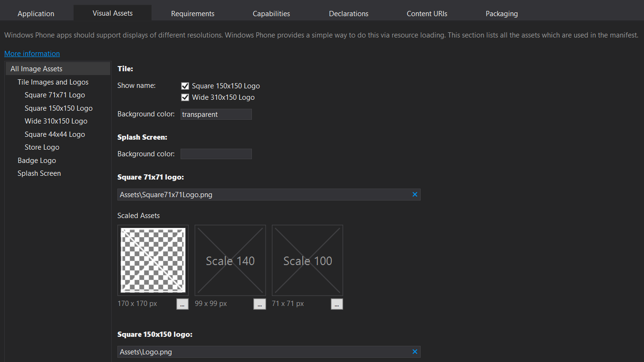Image resolution: width=644 pixels, height=362 pixels.
Task: Click the tile Background color field
Action: tap(216, 114)
